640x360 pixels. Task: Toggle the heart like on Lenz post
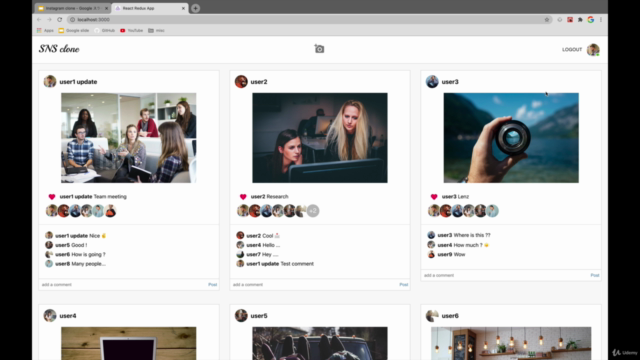434,197
